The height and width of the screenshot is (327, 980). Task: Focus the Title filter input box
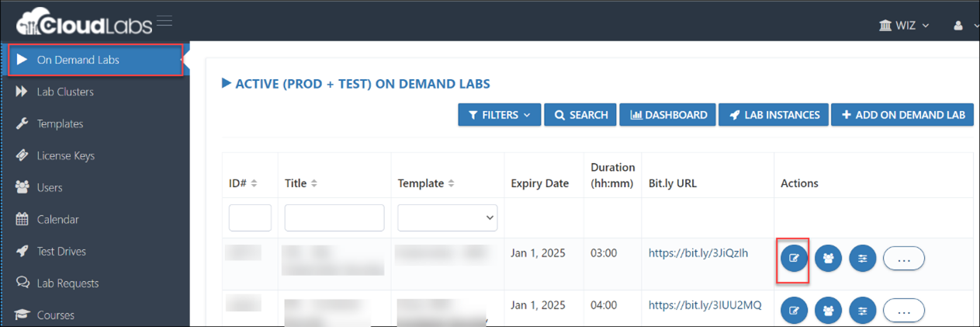334,217
